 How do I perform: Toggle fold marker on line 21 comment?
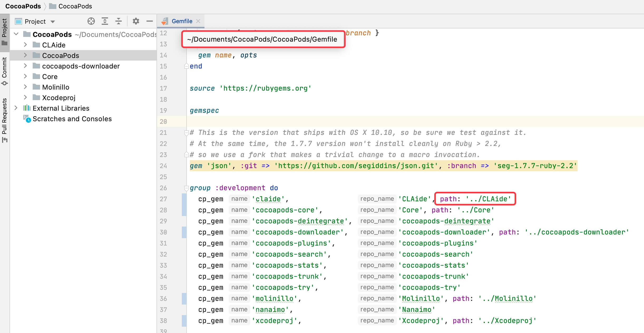186,133
